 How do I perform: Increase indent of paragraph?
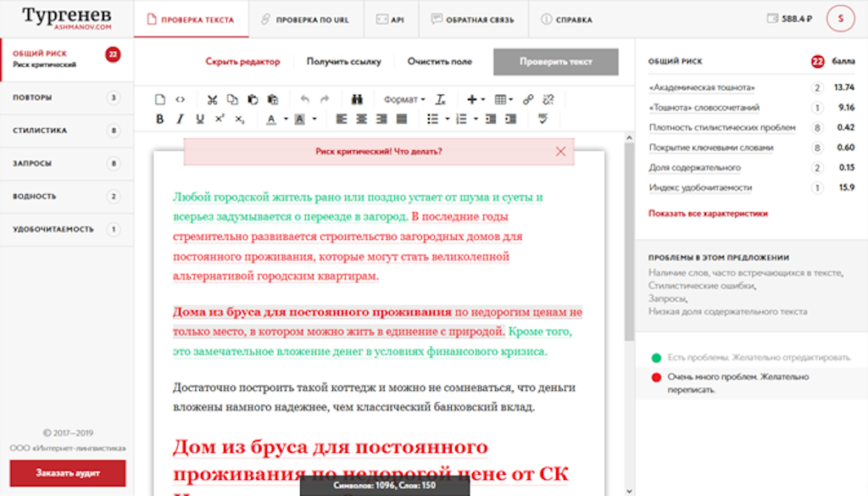pyautogui.click(x=510, y=119)
